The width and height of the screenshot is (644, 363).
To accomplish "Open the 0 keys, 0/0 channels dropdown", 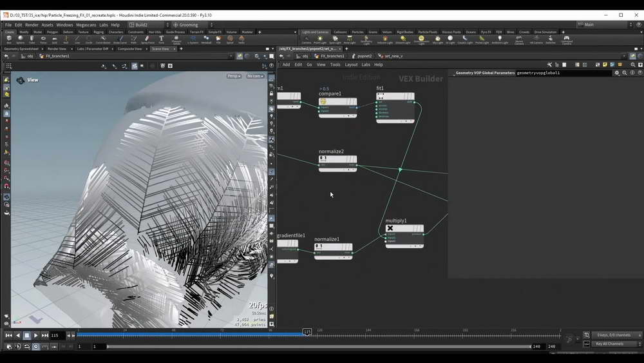I will pyautogui.click(x=616, y=335).
